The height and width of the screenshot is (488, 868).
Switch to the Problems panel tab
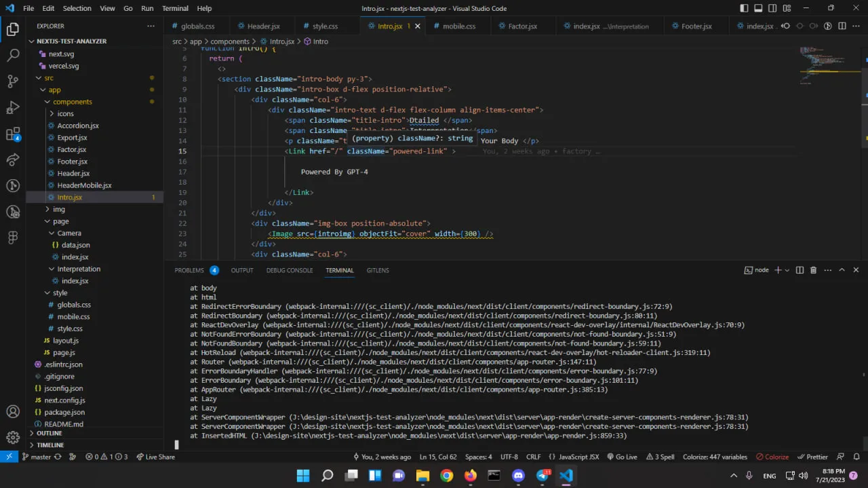(189, 270)
